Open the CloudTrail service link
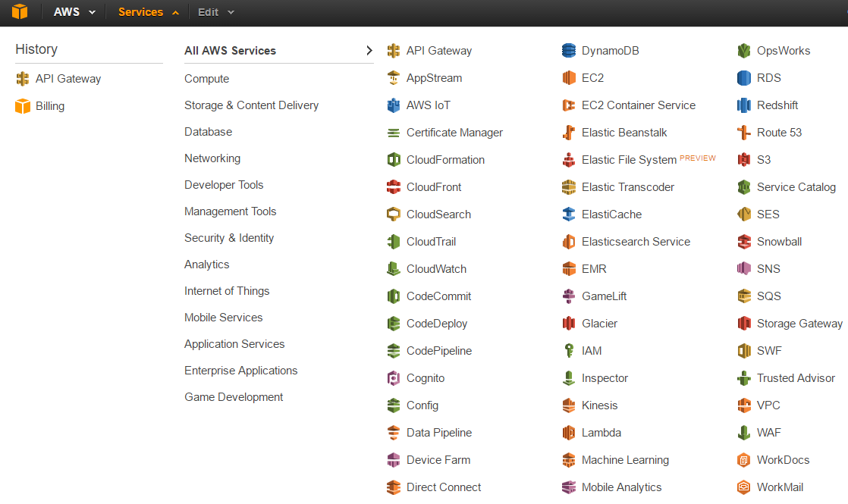The image size is (848, 504). 431,242
